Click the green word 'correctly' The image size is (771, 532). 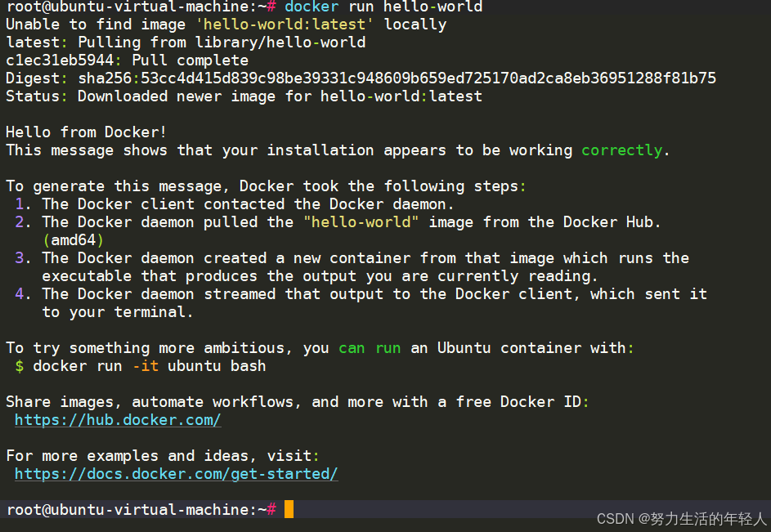pos(621,150)
